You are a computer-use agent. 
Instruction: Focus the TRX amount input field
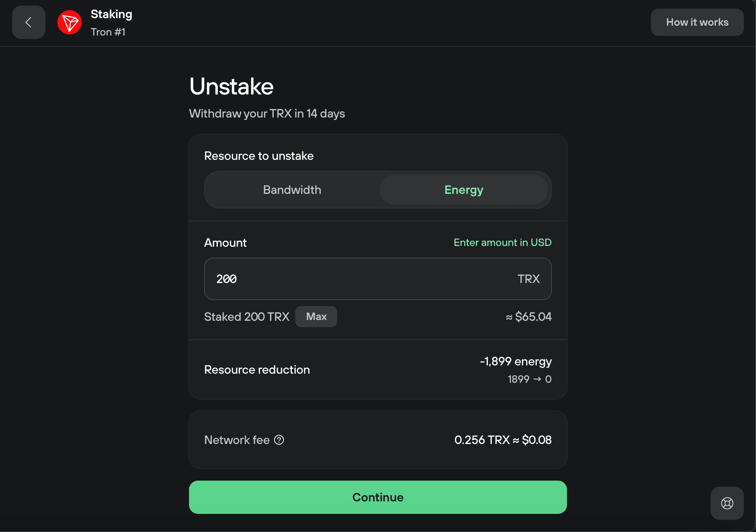[x=378, y=279]
